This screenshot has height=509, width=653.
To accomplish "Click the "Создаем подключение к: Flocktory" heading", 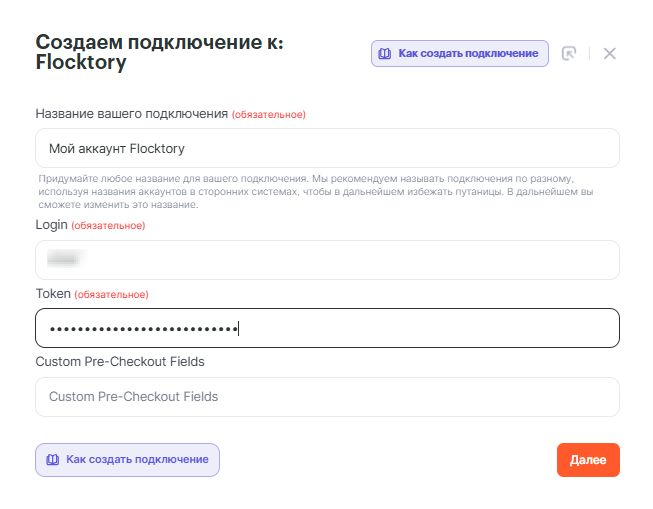I will tap(159, 52).
